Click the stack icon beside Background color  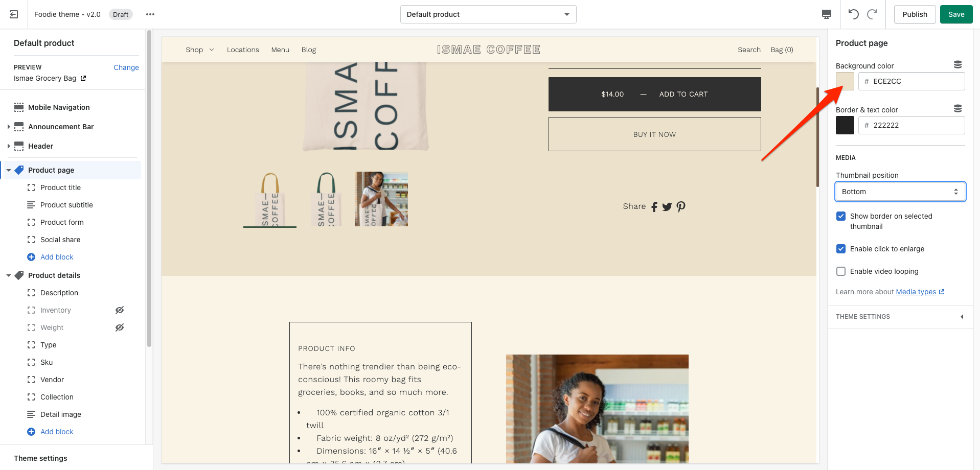coord(958,65)
